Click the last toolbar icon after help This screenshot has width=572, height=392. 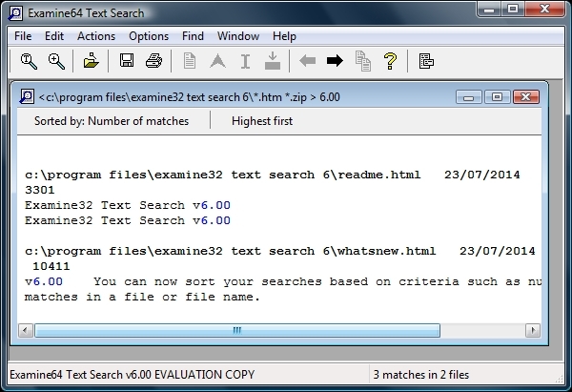click(x=426, y=62)
